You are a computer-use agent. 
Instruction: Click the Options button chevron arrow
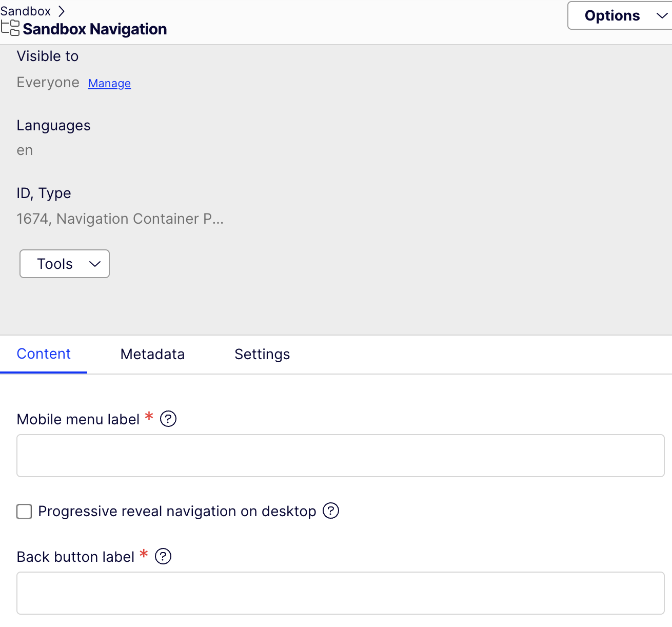click(x=662, y=16)
